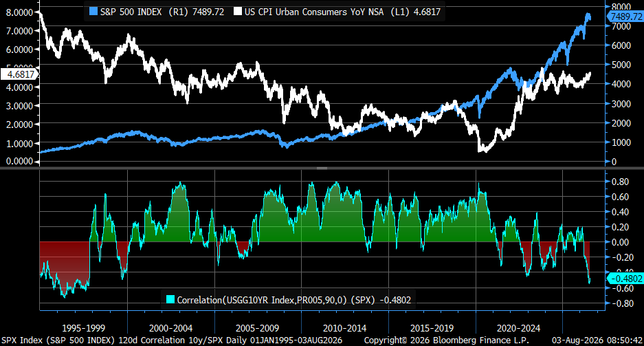Viewport: 644px width, 346px height.
Task: Click the 0.20 correlation axis label
Action: [620, 227]
